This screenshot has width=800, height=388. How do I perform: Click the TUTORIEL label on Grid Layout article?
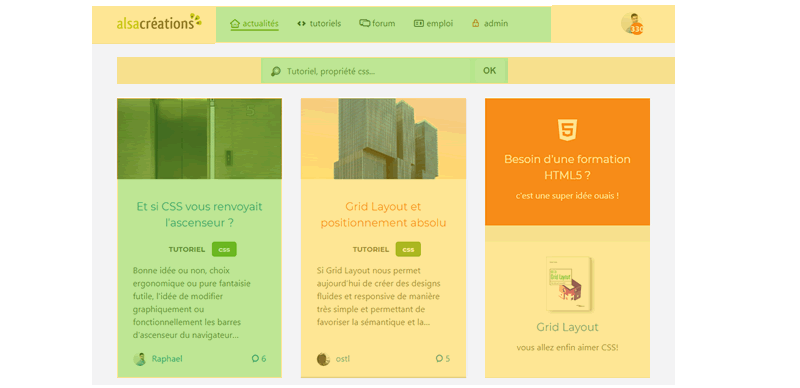click(x=371, y=250)
